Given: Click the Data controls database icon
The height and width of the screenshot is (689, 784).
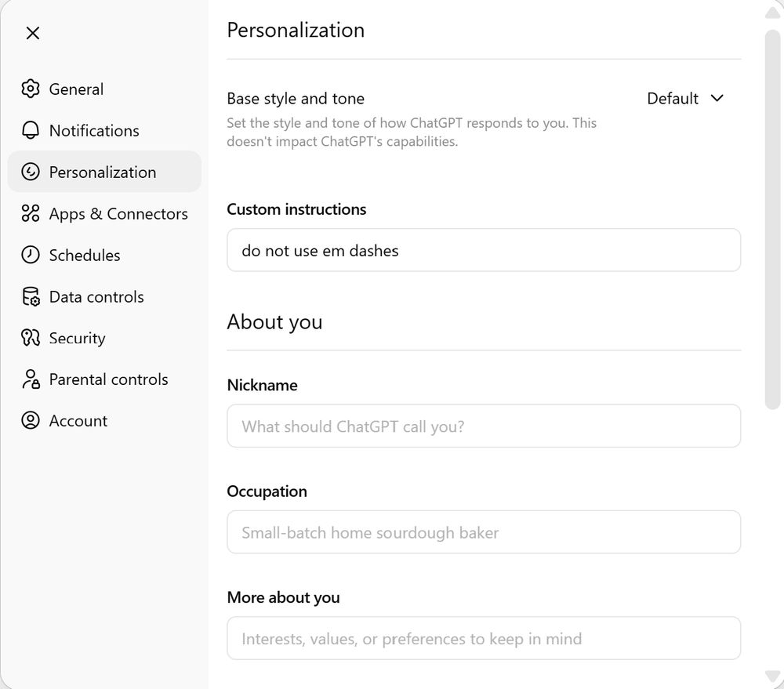Looking at the screenshot, I should [31, 296].
